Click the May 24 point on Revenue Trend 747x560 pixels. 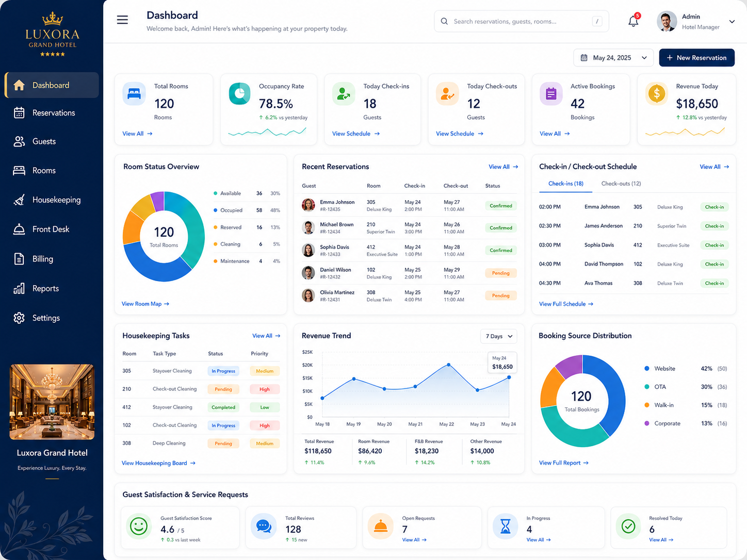tap(509, 377)
